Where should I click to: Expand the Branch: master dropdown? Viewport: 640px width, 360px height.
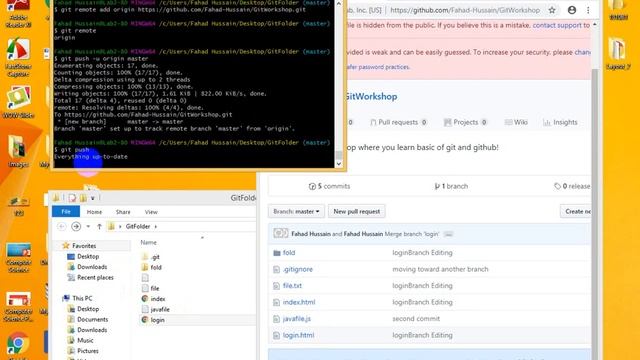(x=296, y=211)
